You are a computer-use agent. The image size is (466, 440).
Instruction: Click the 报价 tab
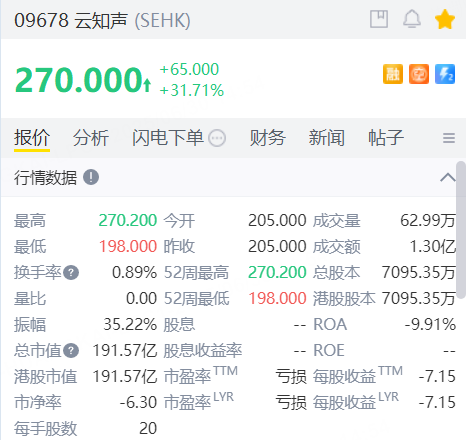point(32,138)
